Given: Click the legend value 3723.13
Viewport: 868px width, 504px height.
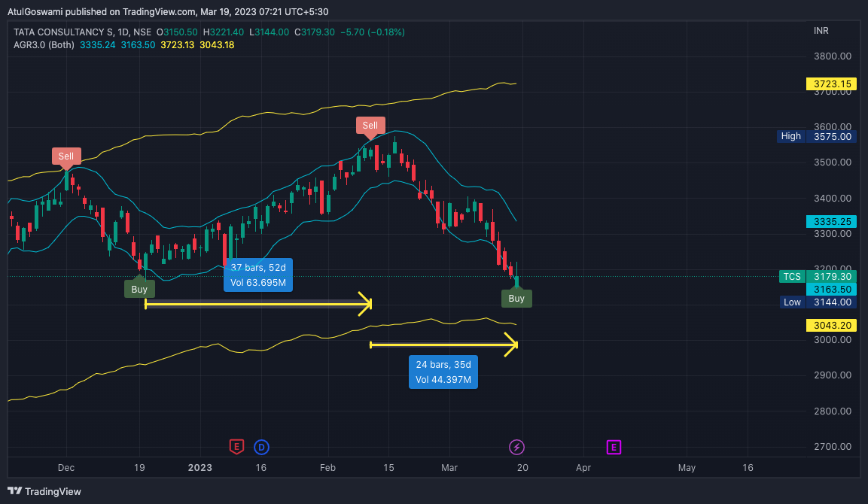Looking at the screenshot, I should click(x=177, y=45).
